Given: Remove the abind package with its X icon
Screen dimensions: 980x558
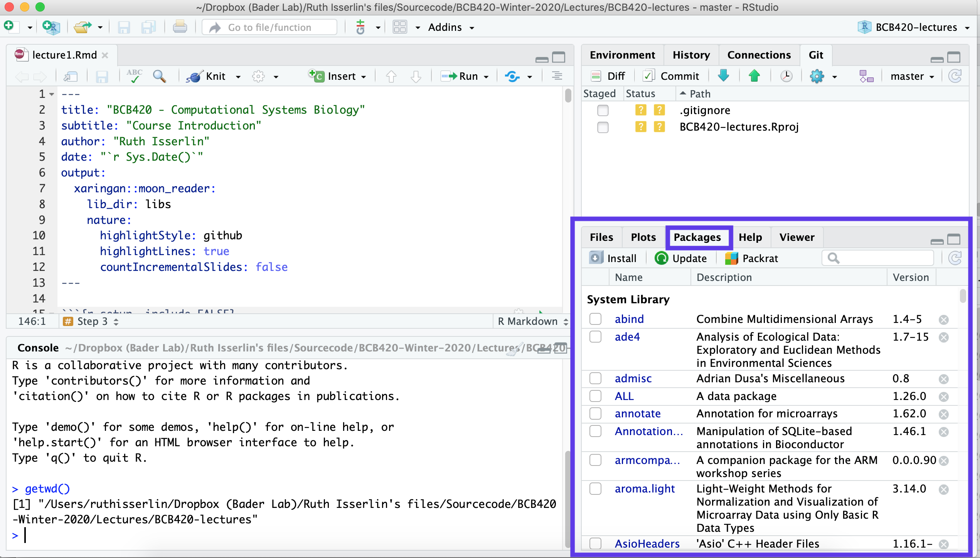Looking at the screenshot, I should coord(943,319).
